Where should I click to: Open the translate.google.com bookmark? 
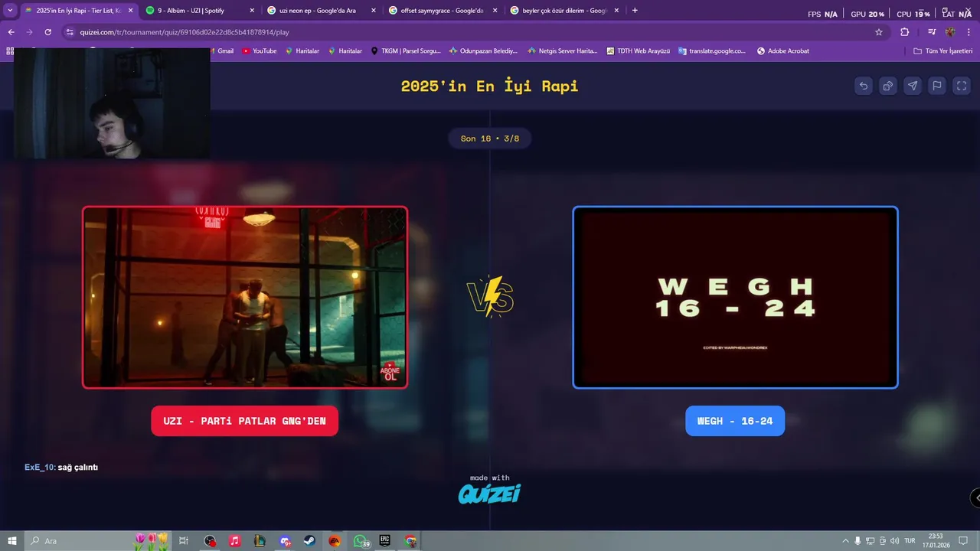click(712, 51)
